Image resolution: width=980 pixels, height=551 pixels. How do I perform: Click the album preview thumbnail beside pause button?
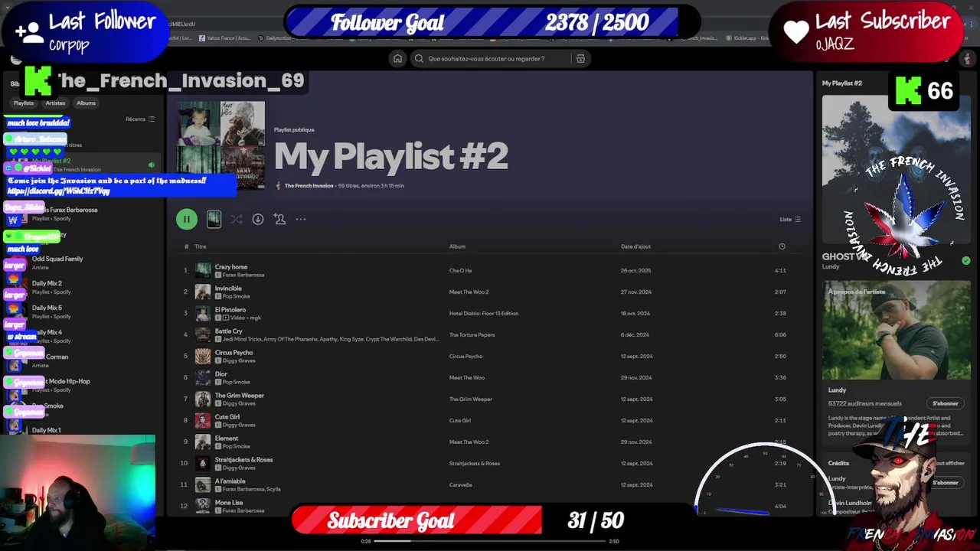[x=214, y=219]
